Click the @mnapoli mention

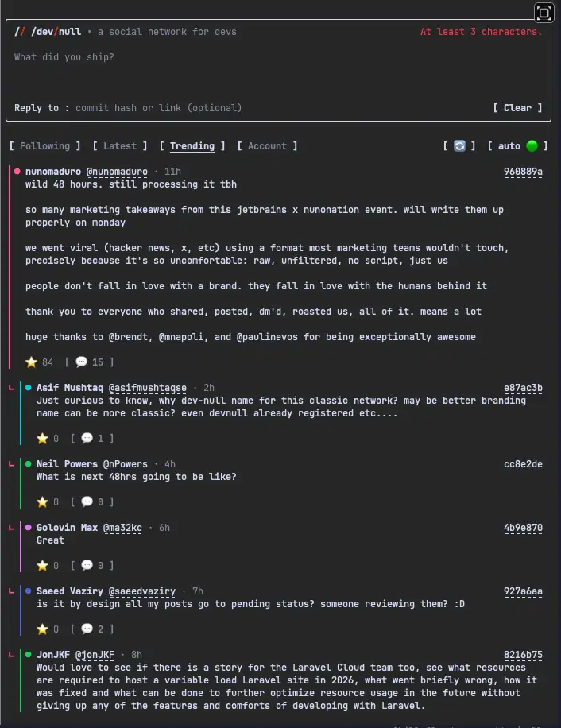(x=181, y=337)
